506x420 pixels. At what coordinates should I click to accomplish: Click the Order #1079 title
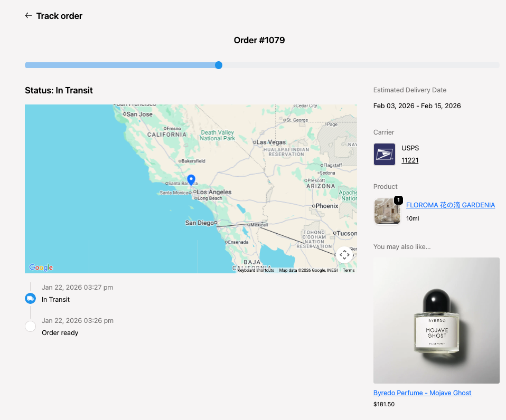(259, 40)
